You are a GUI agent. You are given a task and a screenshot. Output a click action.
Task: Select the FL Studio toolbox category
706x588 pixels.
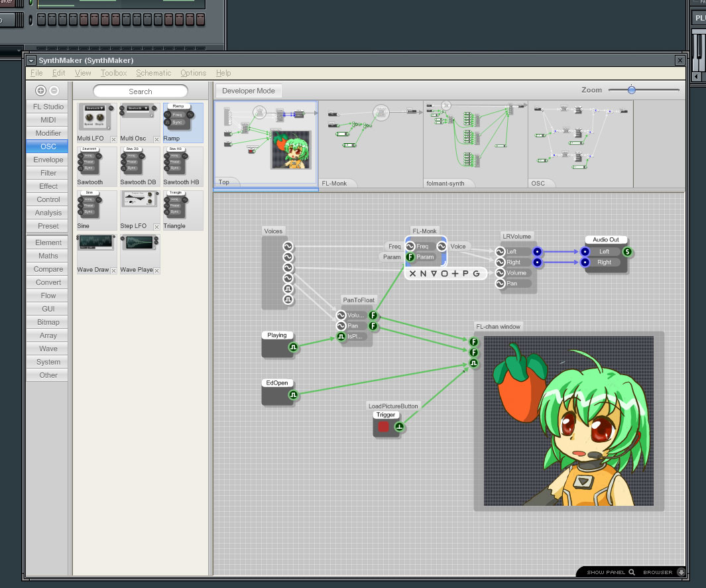click(47, 107)
